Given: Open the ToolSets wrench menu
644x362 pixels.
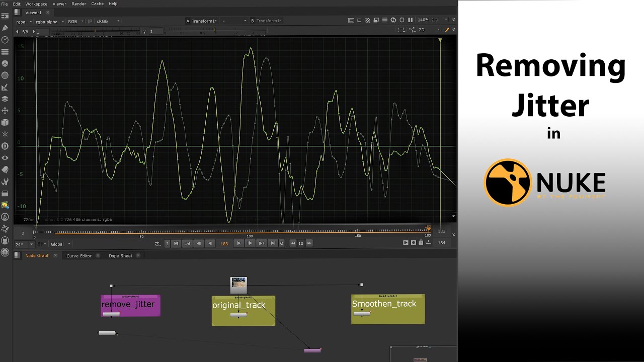Looking at the screenshot, I should click(5, 182).
